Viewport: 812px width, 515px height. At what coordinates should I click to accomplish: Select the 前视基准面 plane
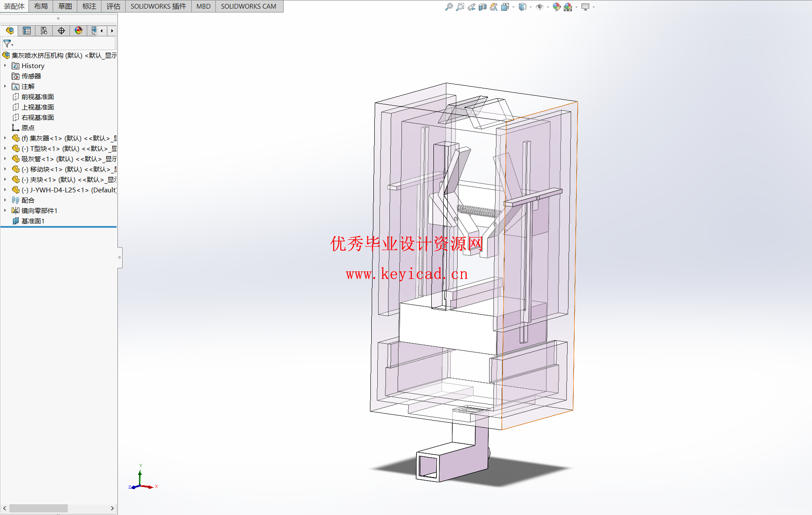(38, 97)
